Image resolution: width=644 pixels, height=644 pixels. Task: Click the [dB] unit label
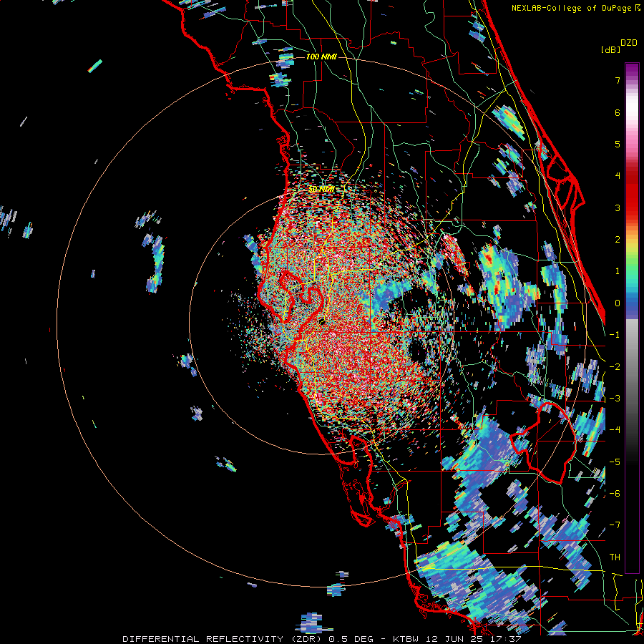(611, 49)
